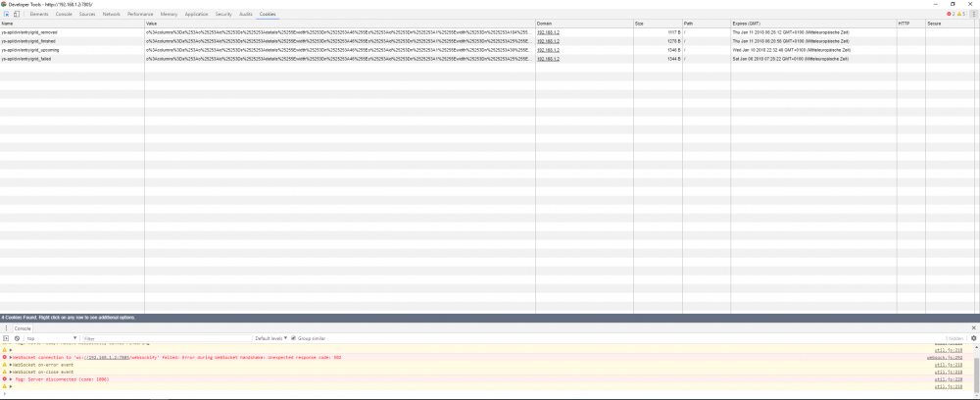Sort by the HTTP column header
The height and width of the screenshot is (400, 980).
[x=911, y=24]
